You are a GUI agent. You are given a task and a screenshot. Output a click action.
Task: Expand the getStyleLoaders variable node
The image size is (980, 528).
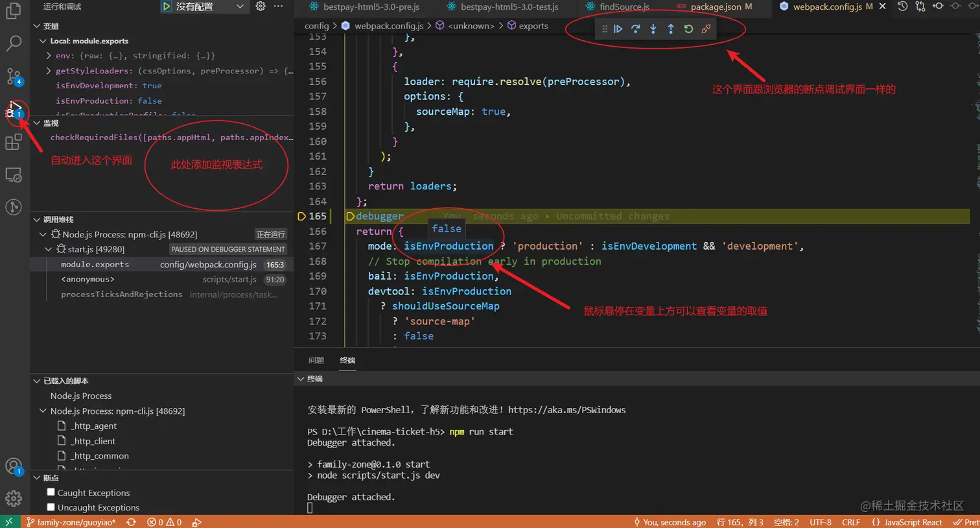pyautogui.click(x=49, y=71)
